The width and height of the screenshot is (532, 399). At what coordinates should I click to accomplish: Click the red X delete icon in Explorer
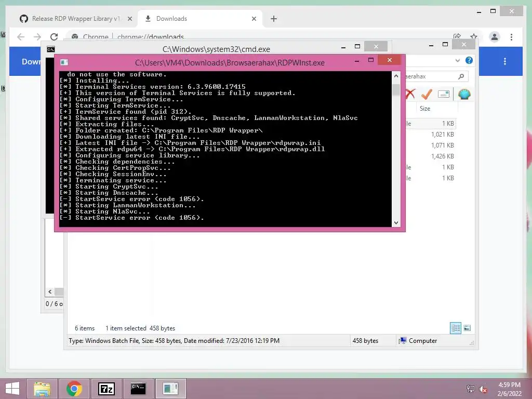click(410, 94)
